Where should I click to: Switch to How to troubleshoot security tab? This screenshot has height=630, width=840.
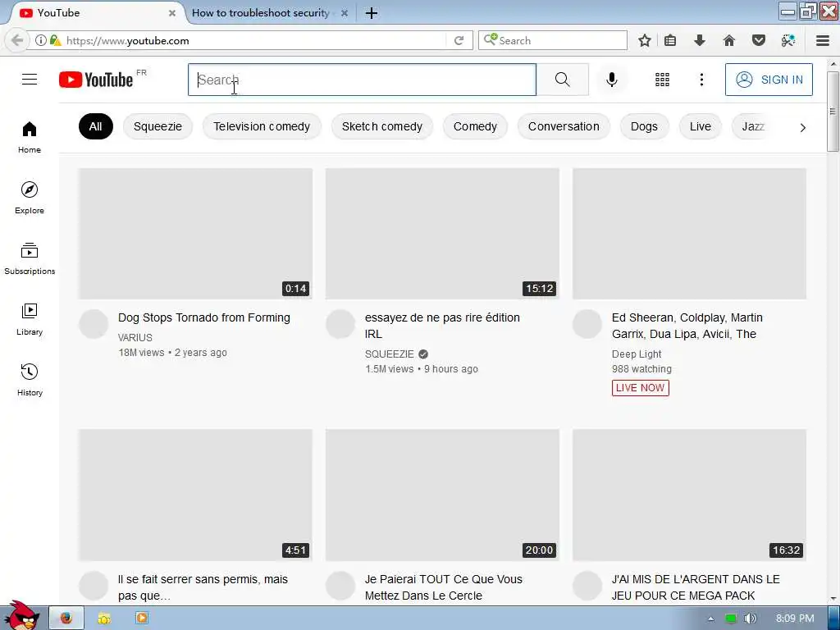260,13
